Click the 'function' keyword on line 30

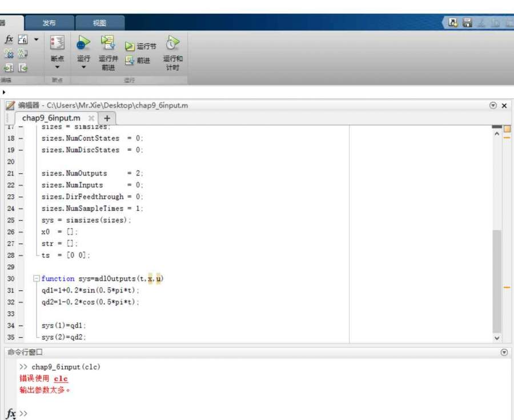coord(58,279)
